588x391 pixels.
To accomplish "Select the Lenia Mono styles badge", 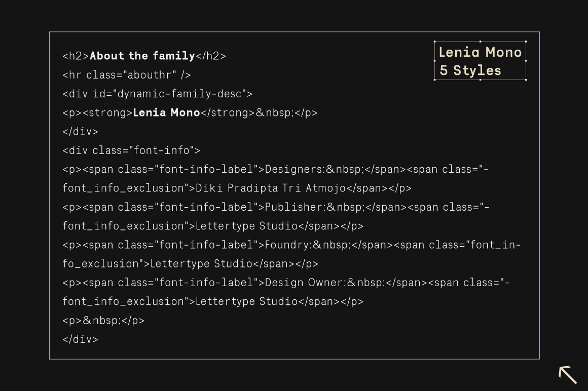I will tap(480, 61).
